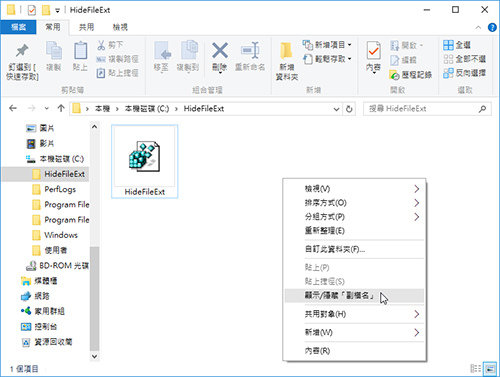Click the 貼上 paste clipboard icon

pyautogui.click(x=80, y=51)
